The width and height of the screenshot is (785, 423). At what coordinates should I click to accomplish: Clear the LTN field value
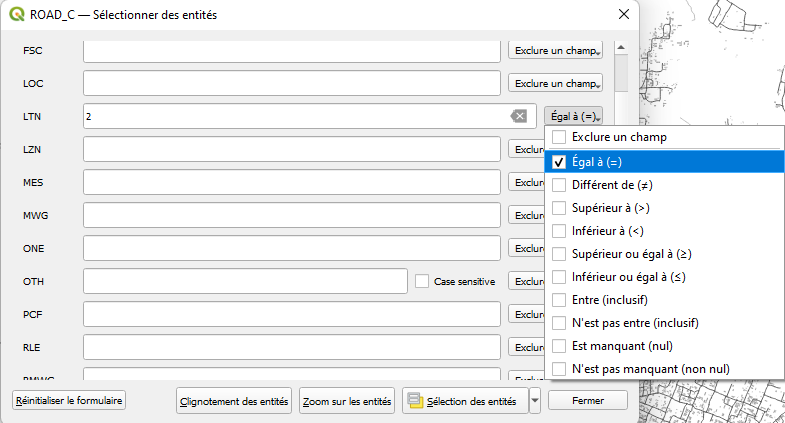[519, 117]
